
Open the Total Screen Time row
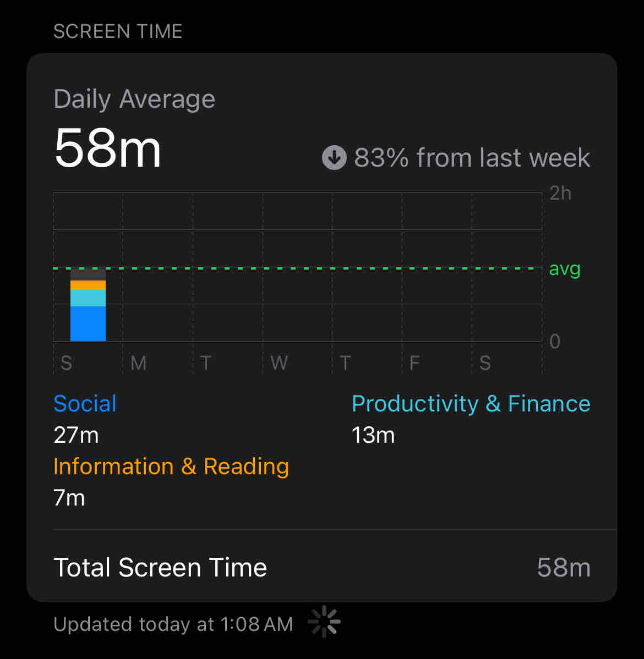click(321, 567)
